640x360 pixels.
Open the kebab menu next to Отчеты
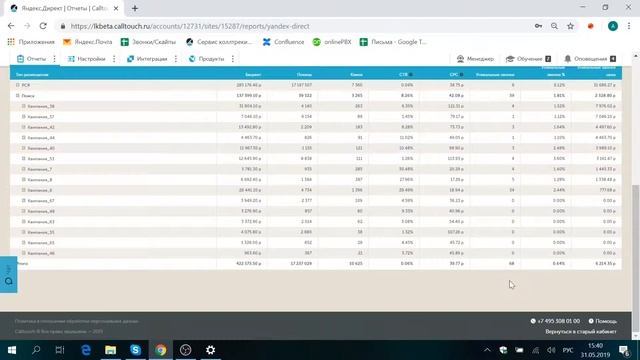pyautogui.click(x=54, y=59)
